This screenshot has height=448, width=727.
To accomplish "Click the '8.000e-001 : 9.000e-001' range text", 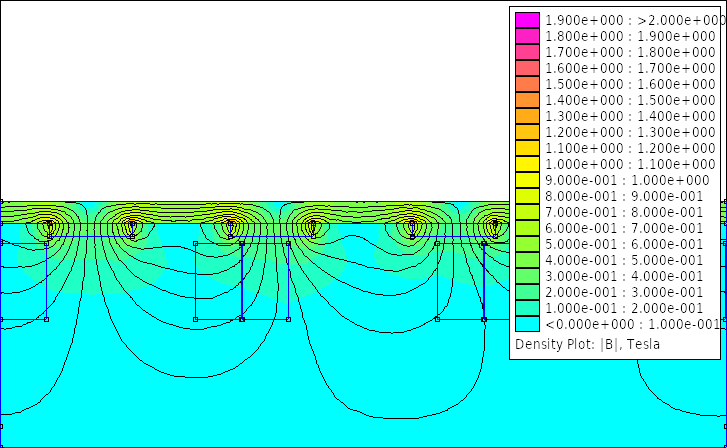I will [624, 196].
